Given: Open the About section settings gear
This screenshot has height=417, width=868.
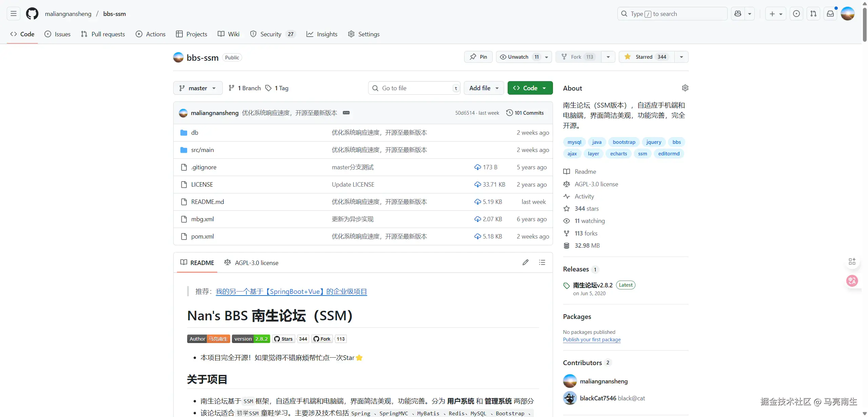Looking at the screenshot, I should pyautogui.click(x=685, y=88).
